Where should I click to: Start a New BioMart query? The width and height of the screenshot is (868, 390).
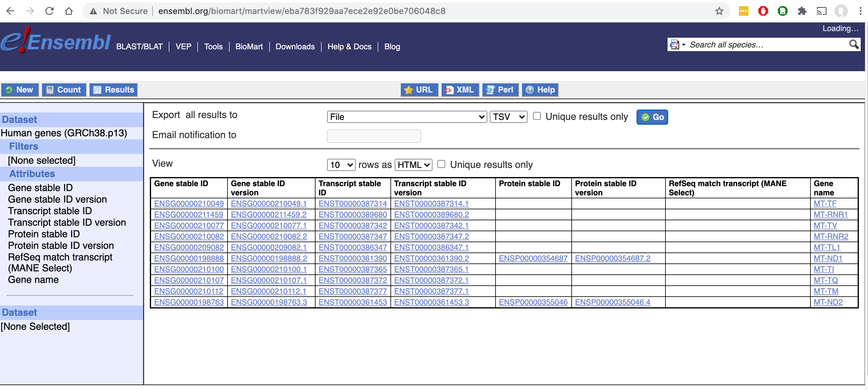pyautogui.click(x=20, y=90)
